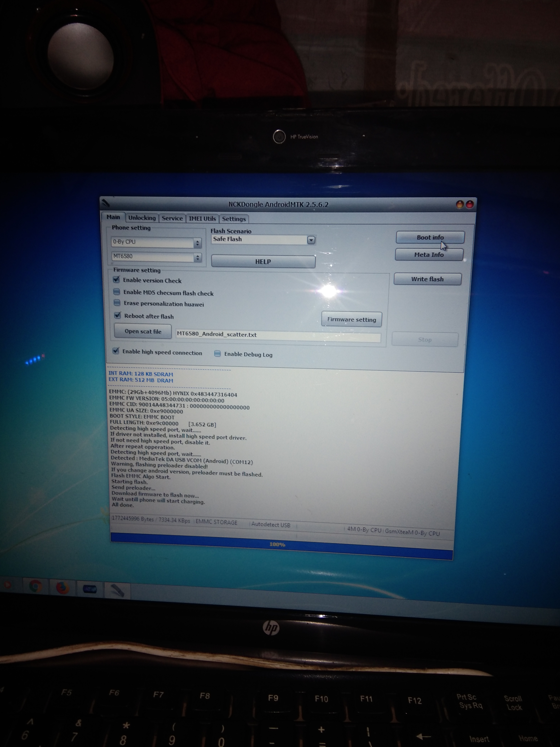The width and height of the screenshot is (560, 747).
Task: Click the red close circle in the title bar
Action: 470,204
